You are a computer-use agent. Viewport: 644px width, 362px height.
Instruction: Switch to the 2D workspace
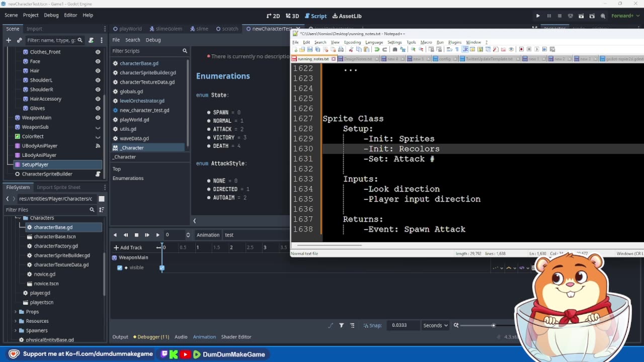[273, 16]
